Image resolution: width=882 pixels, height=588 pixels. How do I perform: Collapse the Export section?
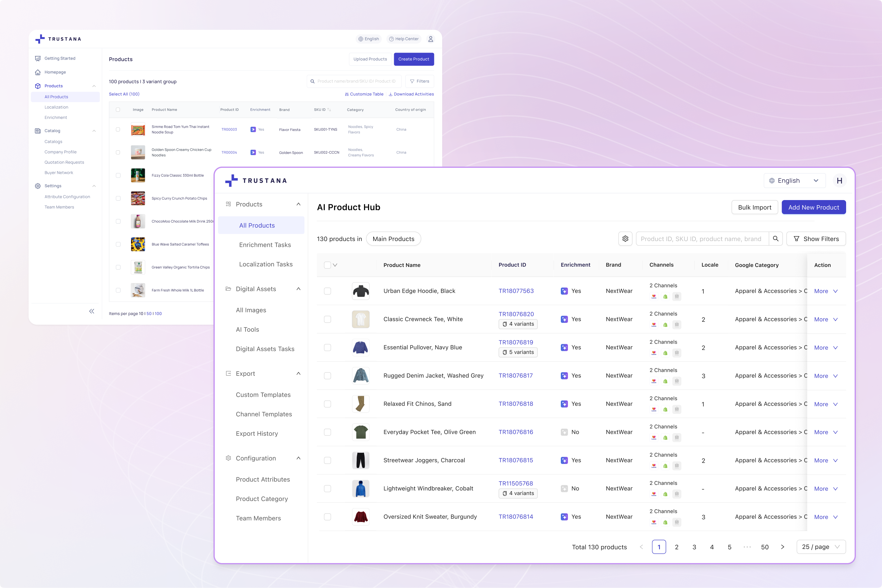coord(298,373)
